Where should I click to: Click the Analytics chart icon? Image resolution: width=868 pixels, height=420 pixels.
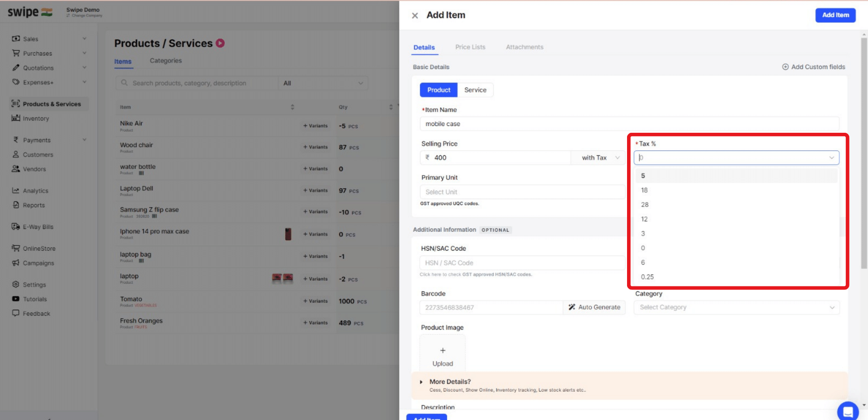click(x=16, y=191)
